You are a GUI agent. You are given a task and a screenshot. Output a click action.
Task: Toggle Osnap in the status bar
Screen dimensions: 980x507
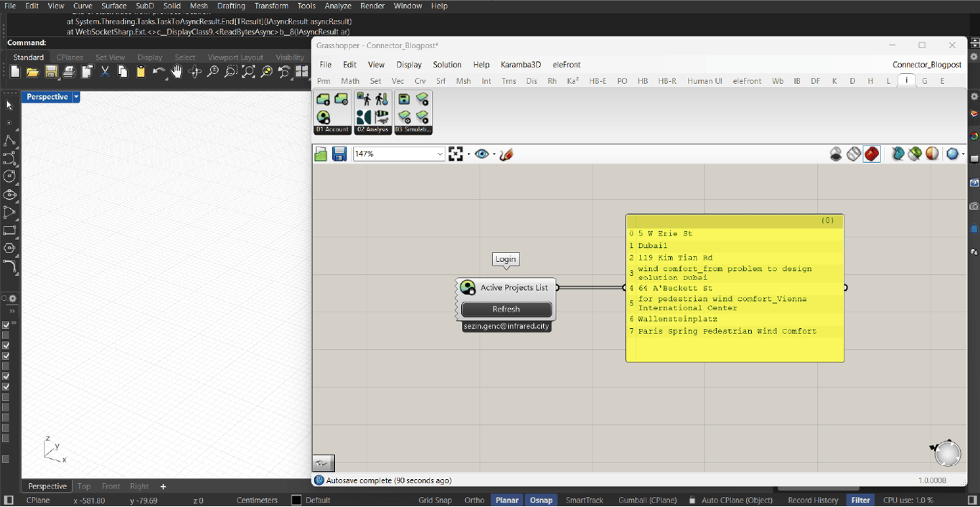click(541, 500)
